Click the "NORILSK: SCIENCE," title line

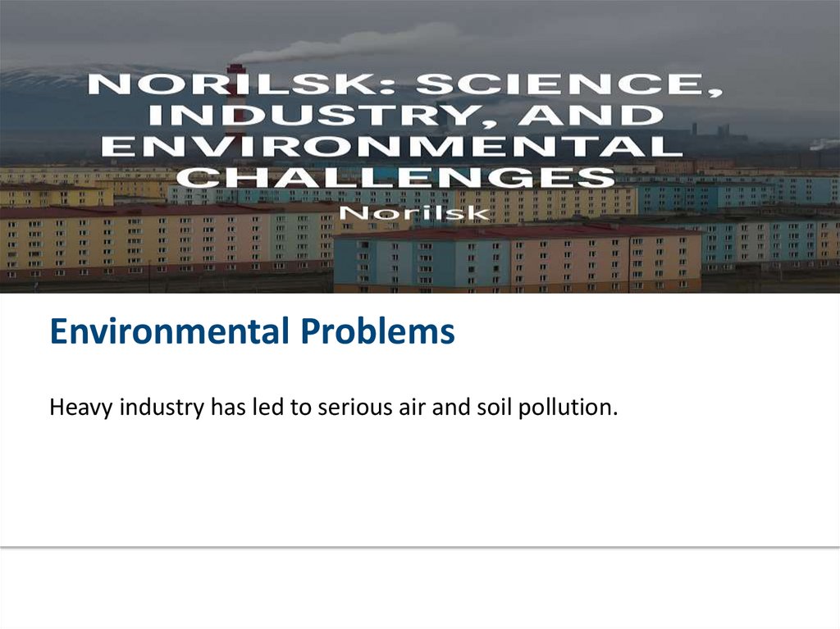[x=408, y=84]
